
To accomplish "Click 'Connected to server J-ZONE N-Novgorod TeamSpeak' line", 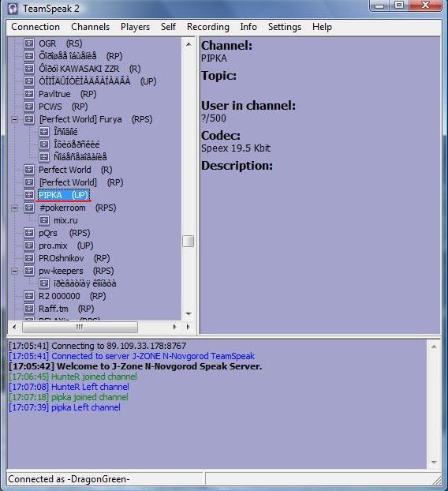I will point(132,356).
